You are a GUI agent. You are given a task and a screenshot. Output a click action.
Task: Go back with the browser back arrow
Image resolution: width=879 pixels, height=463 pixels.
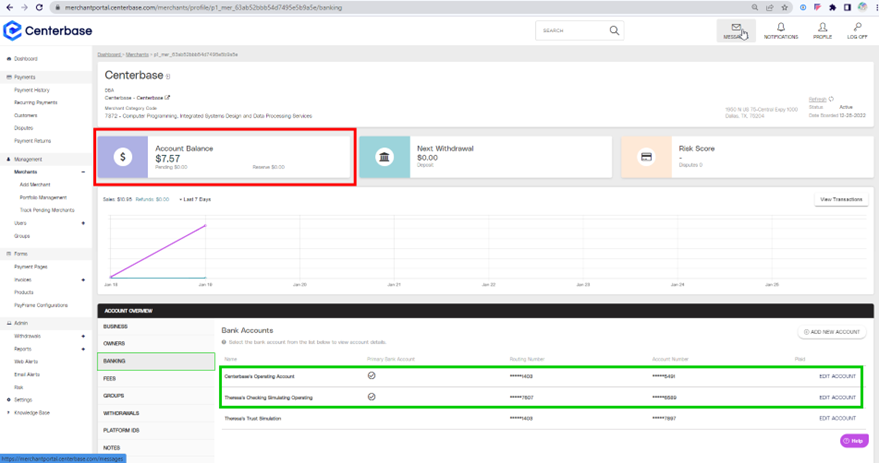[x=10, y=7]
